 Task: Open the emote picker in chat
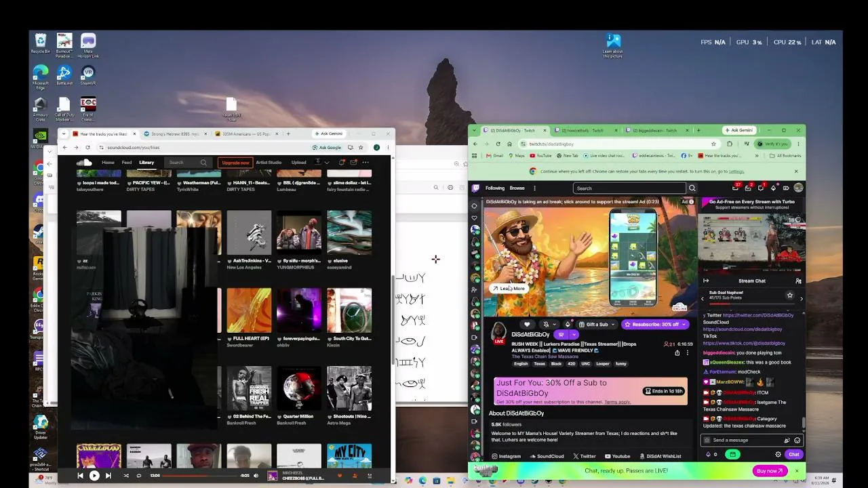click(x=797, y=440)
